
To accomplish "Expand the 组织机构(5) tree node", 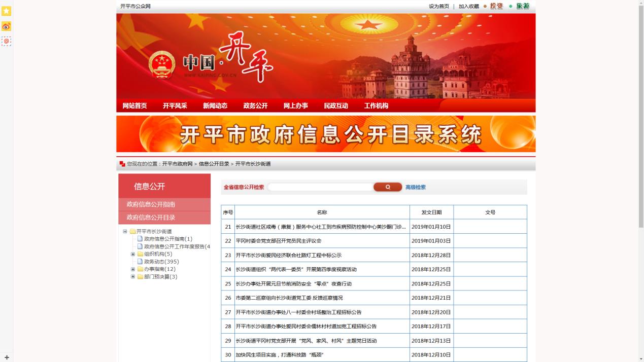I will (133, 254).
